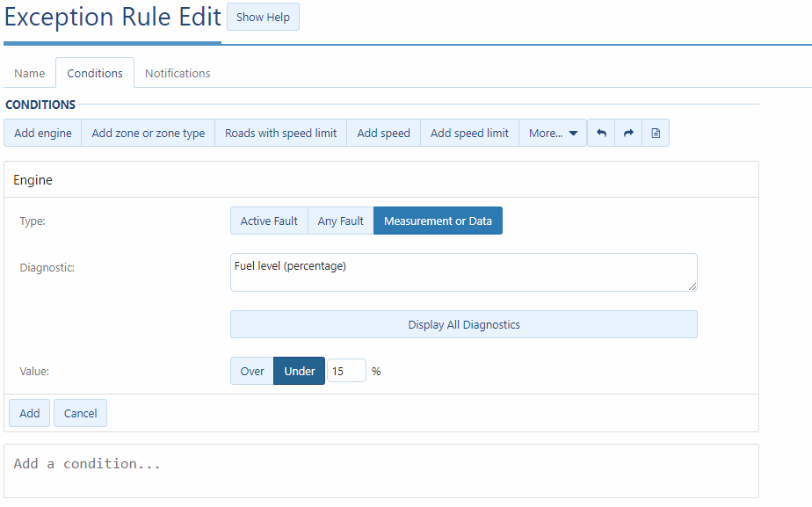812x507 pixels.
Task: Expand the More... dropdown
Action: [553, 133]
